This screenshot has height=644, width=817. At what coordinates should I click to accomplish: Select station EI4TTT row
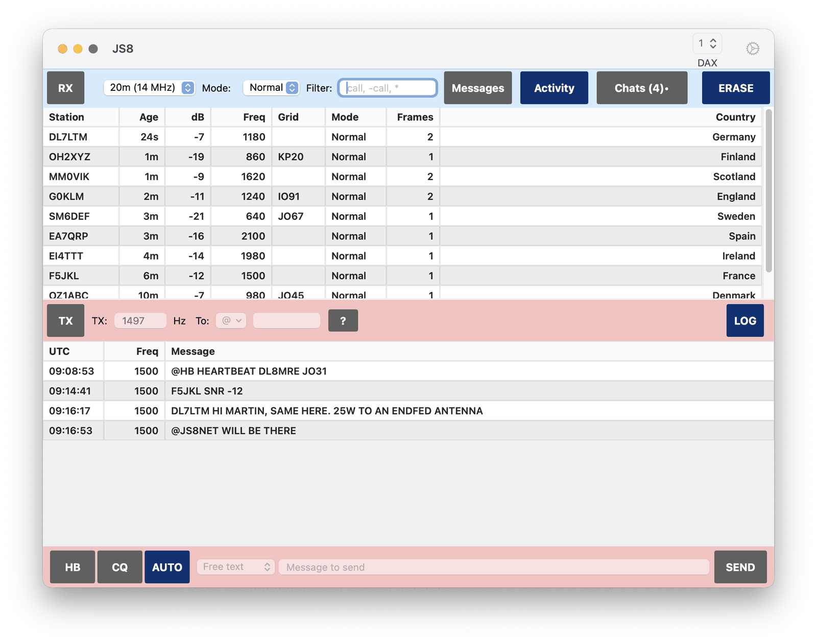402,256
